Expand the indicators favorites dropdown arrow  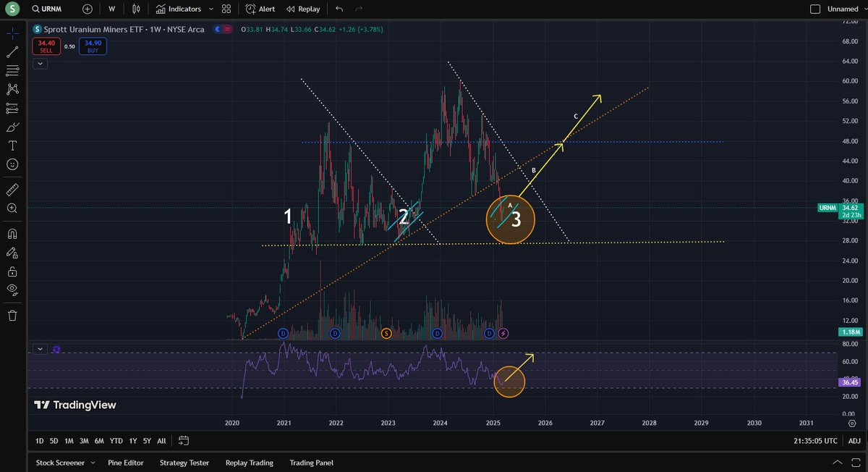tap(210, 9)
